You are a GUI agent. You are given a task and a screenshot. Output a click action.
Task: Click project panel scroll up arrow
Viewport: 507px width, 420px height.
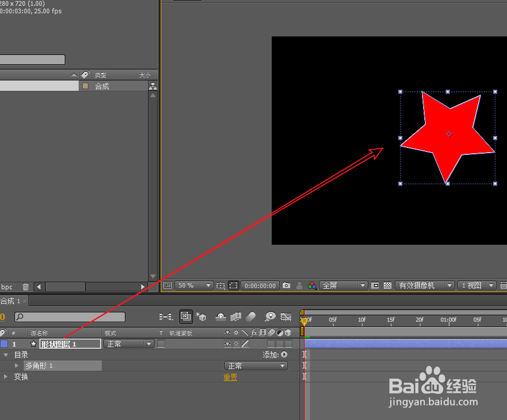pos(153,95)
